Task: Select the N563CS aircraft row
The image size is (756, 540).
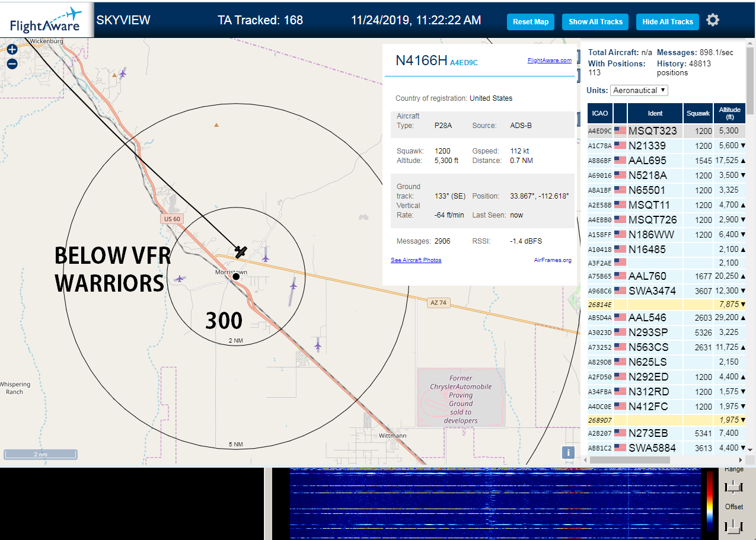Action: (666, 347)
